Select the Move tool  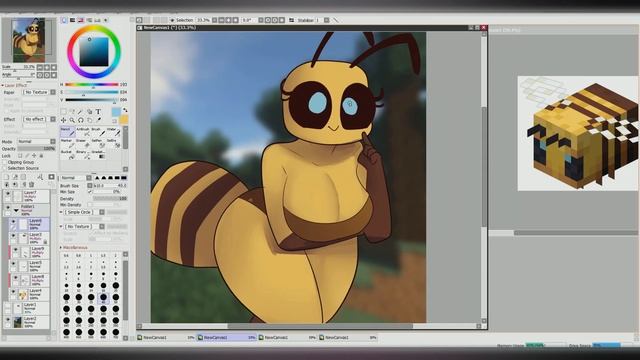[x=63, y=120]
